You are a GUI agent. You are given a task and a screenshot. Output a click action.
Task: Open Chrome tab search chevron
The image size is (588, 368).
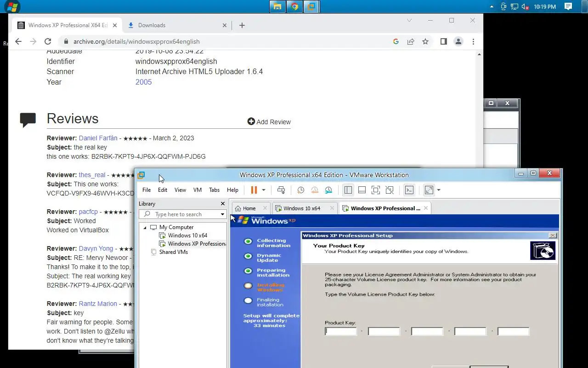[409, 20]
